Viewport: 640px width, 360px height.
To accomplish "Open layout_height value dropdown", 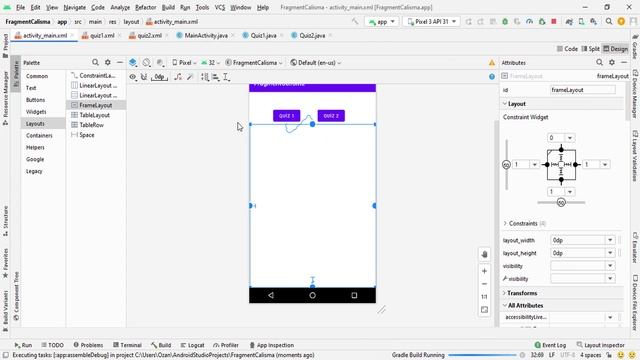I will pyautogui.click(x=610, y=253).
